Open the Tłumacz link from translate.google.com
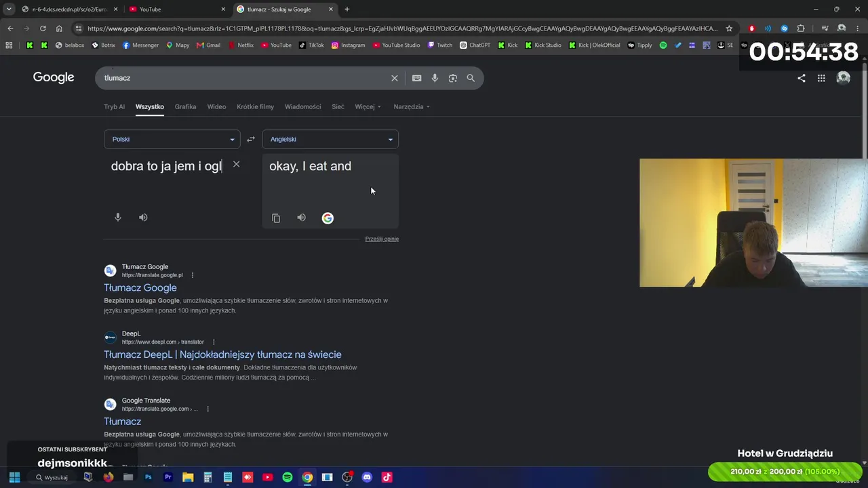Image resolution: width=868 pixels, height=488 pixels. [123, 422]
